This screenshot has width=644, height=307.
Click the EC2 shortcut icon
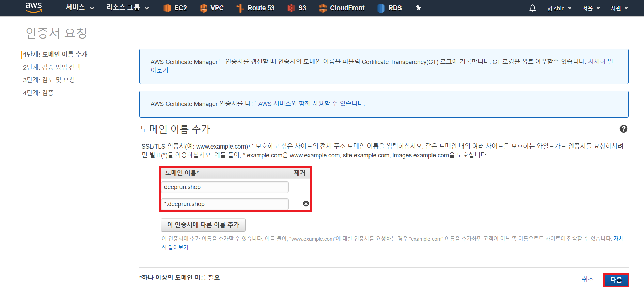(x=167, y=8)
